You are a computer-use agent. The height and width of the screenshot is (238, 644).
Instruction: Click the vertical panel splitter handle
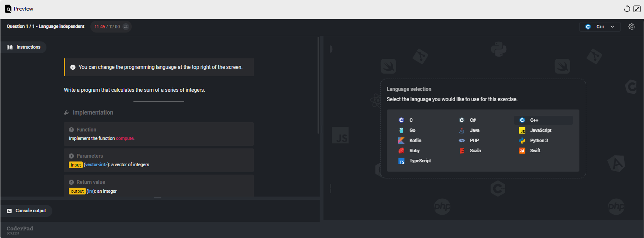click(321, 129)
